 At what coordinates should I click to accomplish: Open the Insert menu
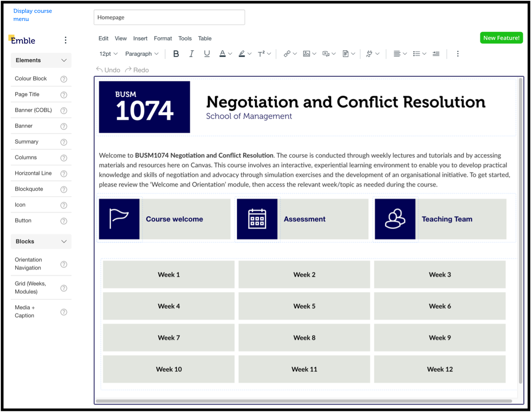[x=140, y=38]
